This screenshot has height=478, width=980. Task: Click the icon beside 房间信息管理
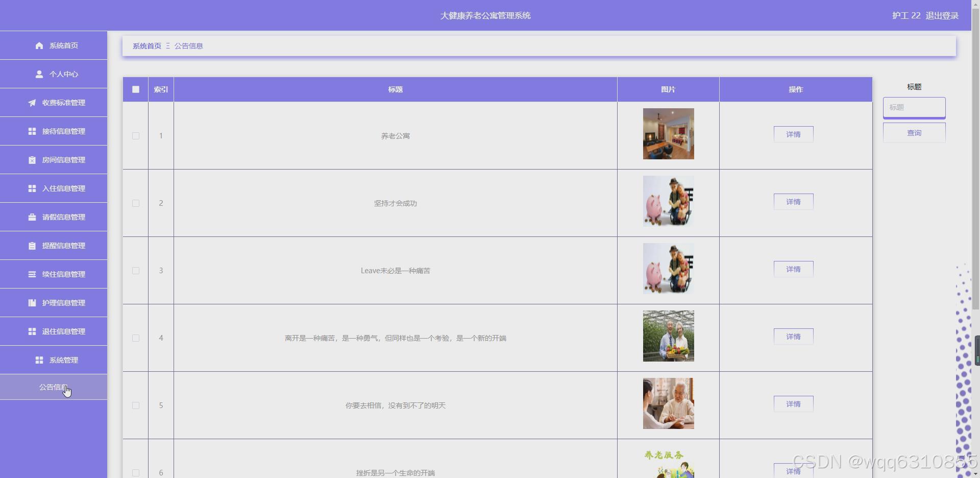tap(32, 160)
